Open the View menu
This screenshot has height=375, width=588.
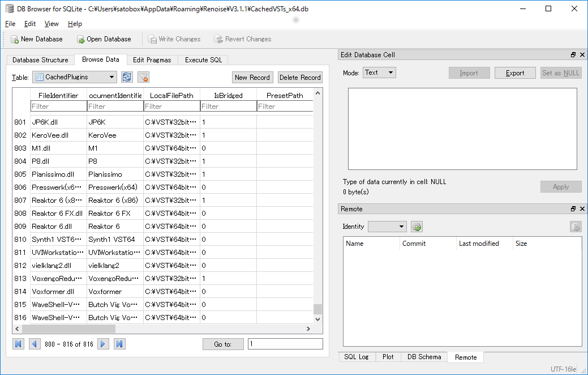[51, 24]
